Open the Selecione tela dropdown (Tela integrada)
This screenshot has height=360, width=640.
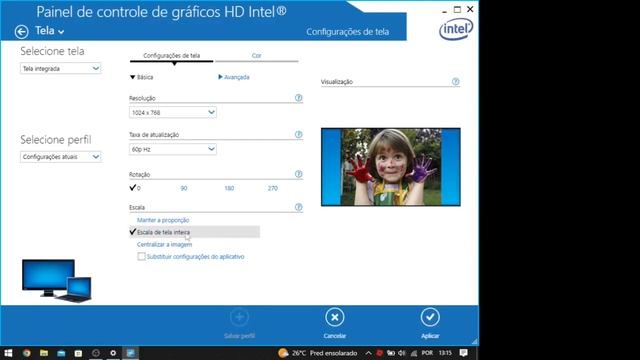click(60, 69)
